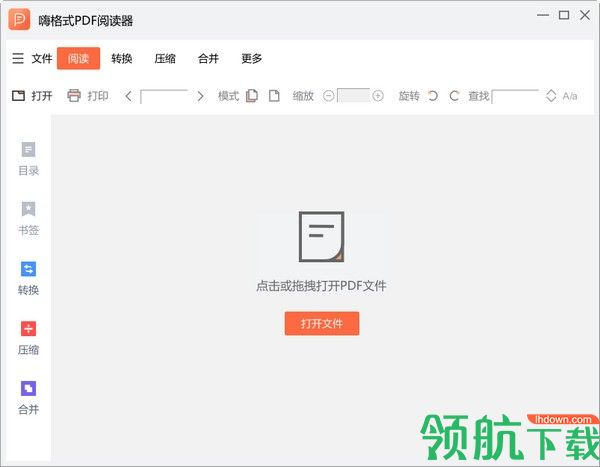Close the PDF reader window

[585, 15]
